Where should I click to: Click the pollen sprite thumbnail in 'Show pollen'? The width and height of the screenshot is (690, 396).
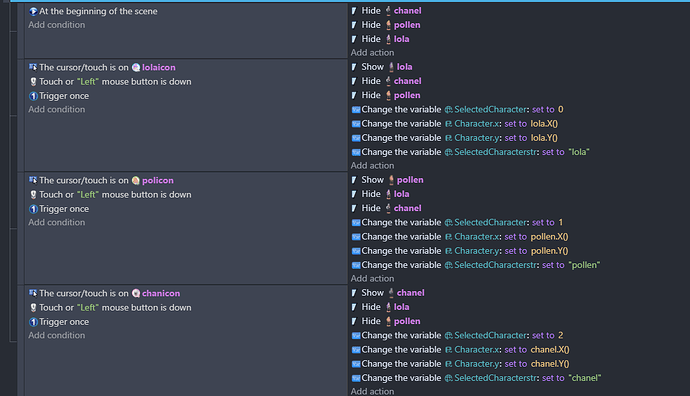pyautogui.click(x=391, y=180)
